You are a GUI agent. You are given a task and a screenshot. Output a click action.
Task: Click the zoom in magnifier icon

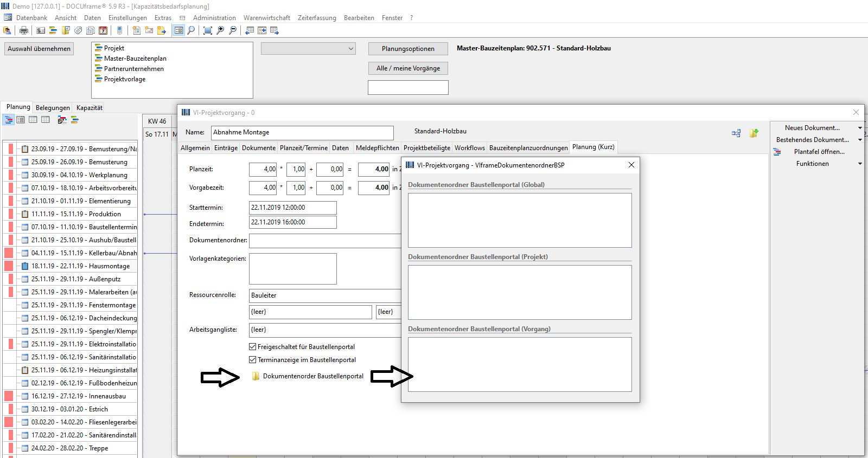coord(220,30)
